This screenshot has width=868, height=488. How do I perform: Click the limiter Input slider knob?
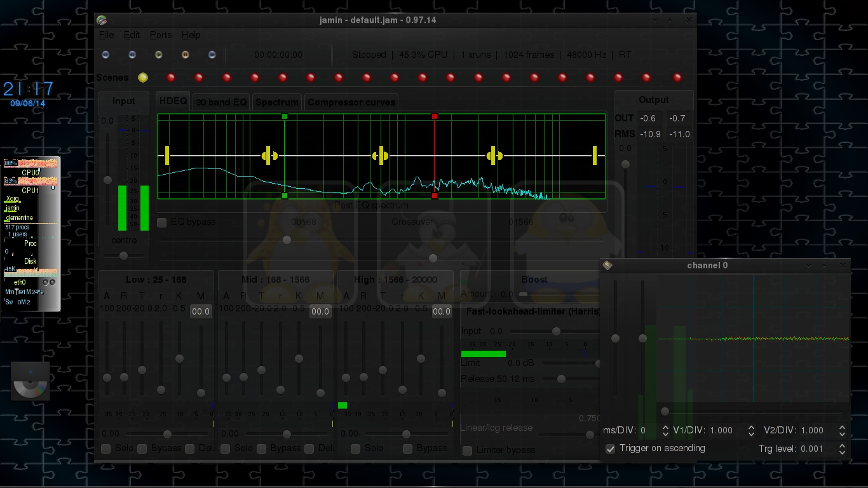tap(556, 331)
